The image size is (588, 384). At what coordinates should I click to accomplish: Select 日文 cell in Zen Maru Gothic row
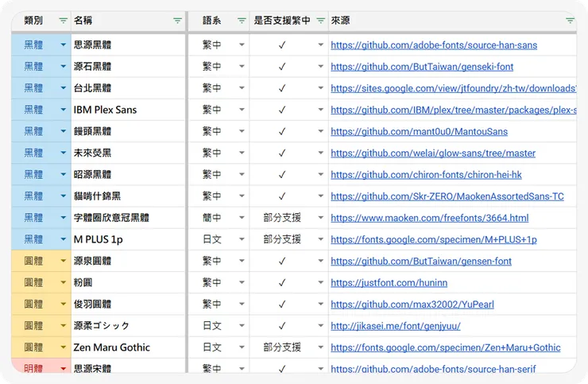[x=219, y=347]
